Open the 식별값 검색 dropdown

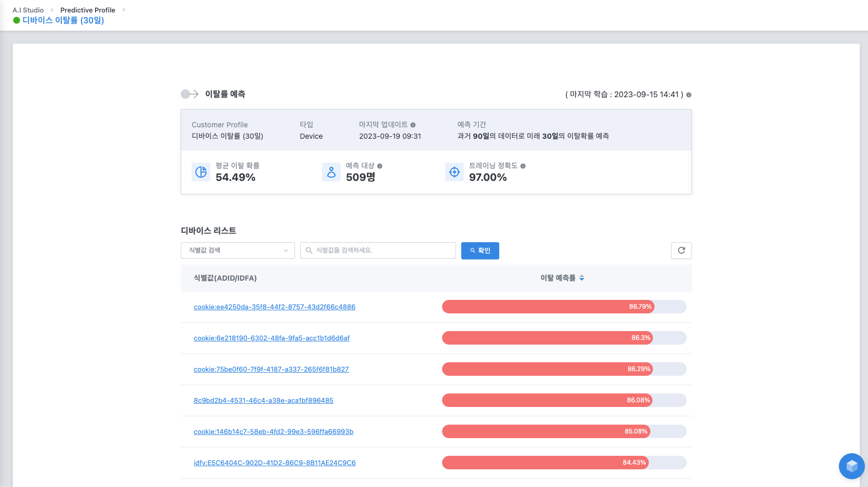coord(238,251)
